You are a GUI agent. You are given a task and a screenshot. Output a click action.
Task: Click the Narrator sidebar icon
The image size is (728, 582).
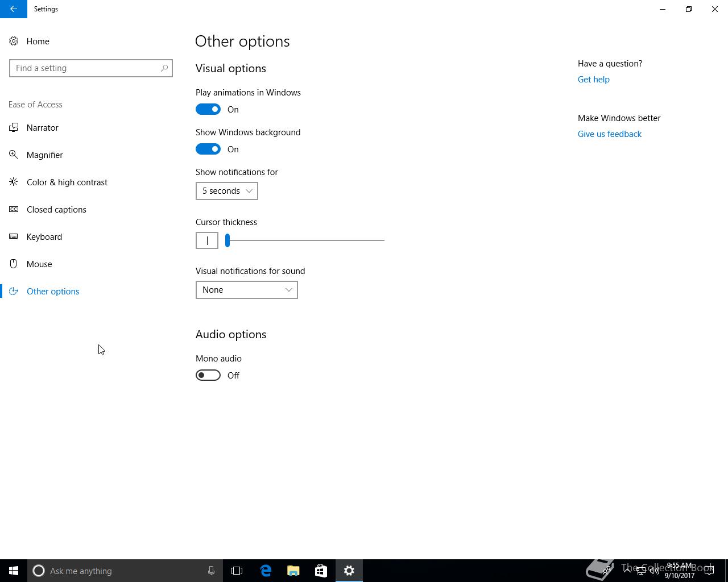coord(14,128)
